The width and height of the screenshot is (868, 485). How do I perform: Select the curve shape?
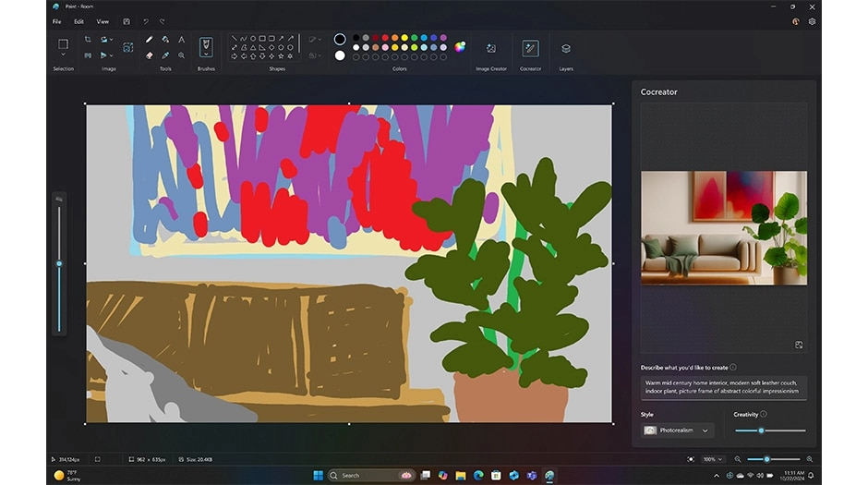tap(244, 38)
